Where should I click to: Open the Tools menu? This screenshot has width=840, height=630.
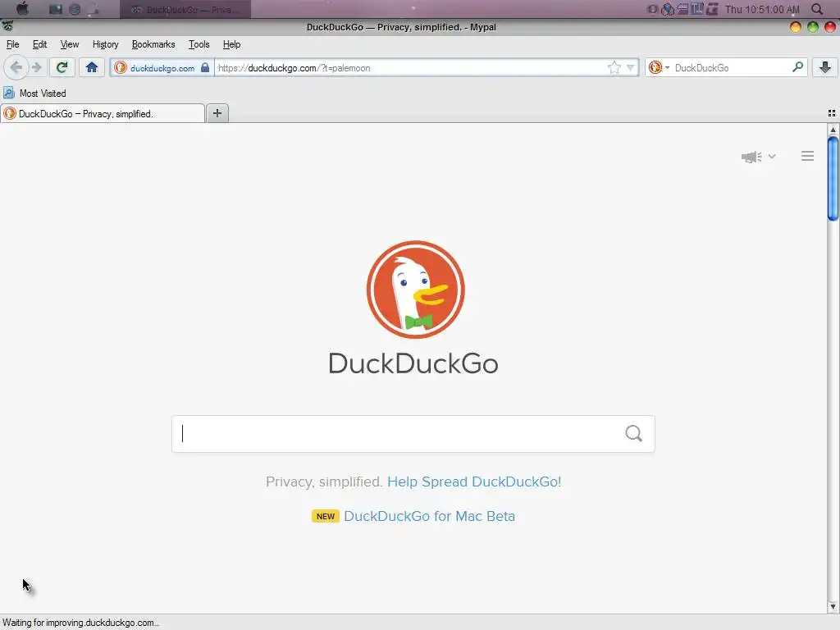199,44
